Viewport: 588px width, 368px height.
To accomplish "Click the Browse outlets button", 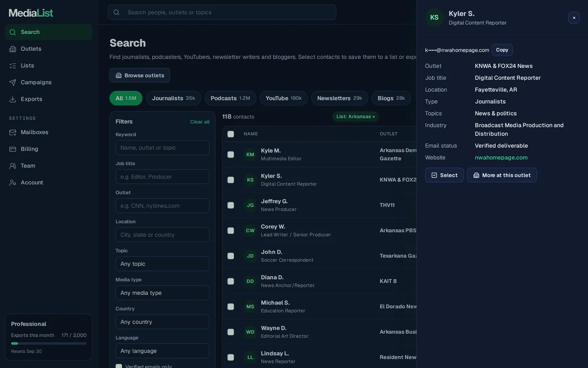I will click(140, 75).
